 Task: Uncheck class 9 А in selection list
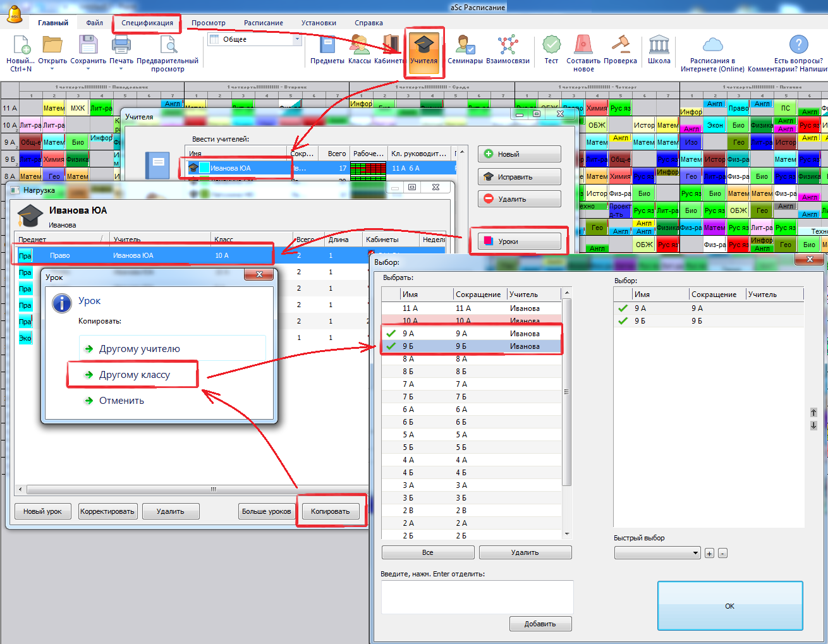click(391, 334)
